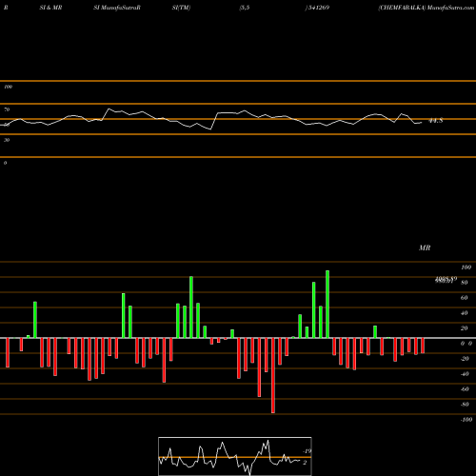Image resolution: width=476 pixels, height=476 pixels.
Task: Click the bar chart axis label '-60'
Action: pyautogui.click(x=465, y=389)
